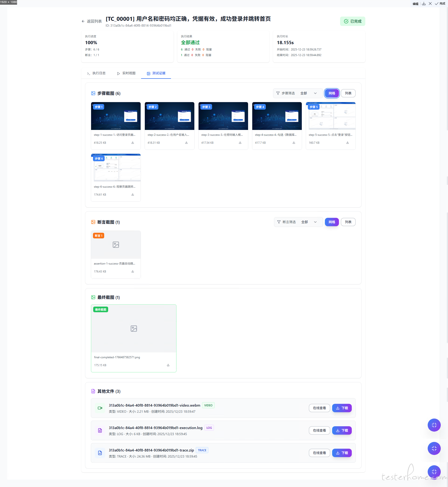Click the back arrow to return to list
Image resolution: width=448 pixels, height=487 pixels.
[83, 21]
